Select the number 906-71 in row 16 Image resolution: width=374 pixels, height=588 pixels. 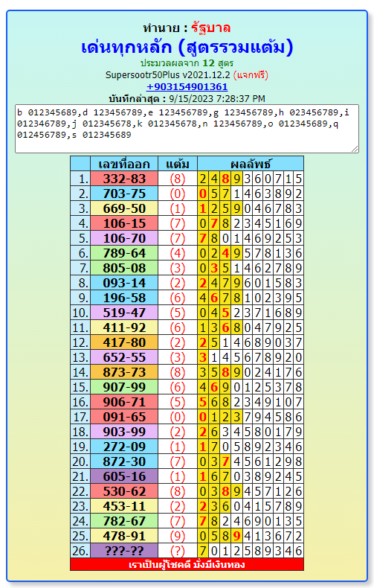(124, 402)
